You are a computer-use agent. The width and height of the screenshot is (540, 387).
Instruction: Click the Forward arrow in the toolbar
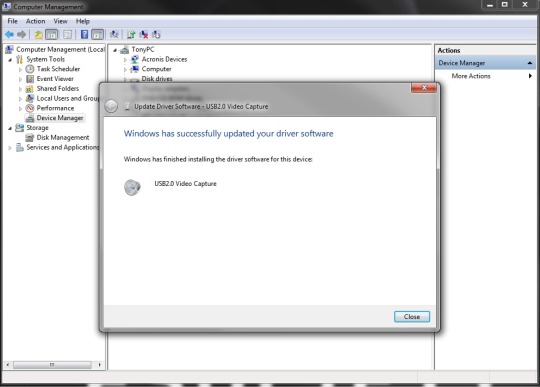[x=21, y=34]
